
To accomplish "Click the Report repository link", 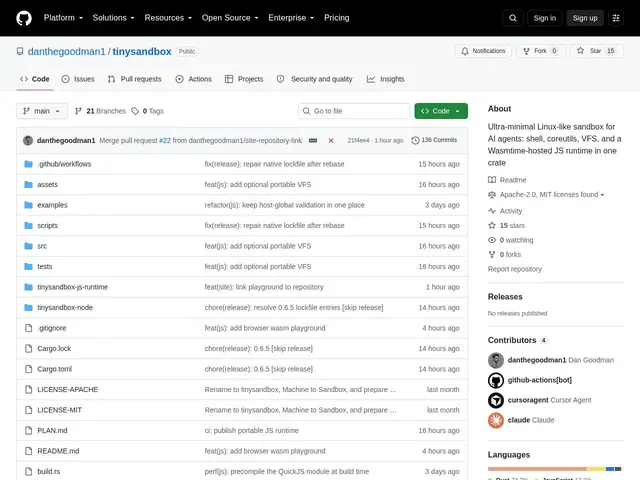I will 515,269.
